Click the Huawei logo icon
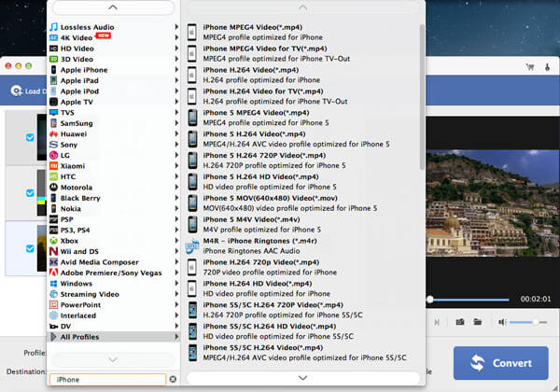The height and width of the screenshot is (392, 560). (x=53, y=133)
